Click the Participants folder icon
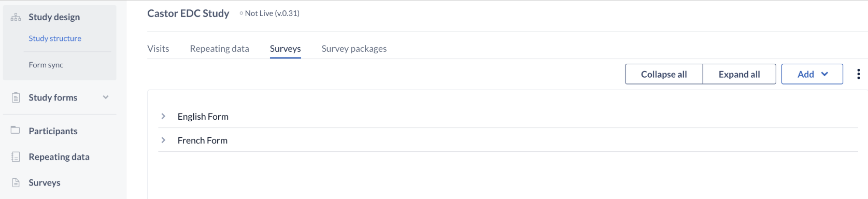 [16, 130]
